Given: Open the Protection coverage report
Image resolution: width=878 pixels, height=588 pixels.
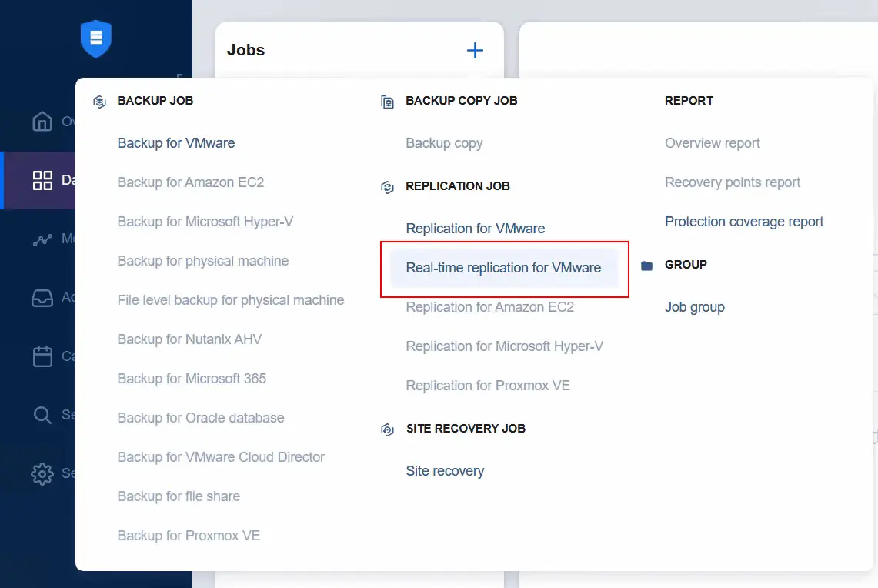Looking at the screenshot, I should click(x=744, y=222).
